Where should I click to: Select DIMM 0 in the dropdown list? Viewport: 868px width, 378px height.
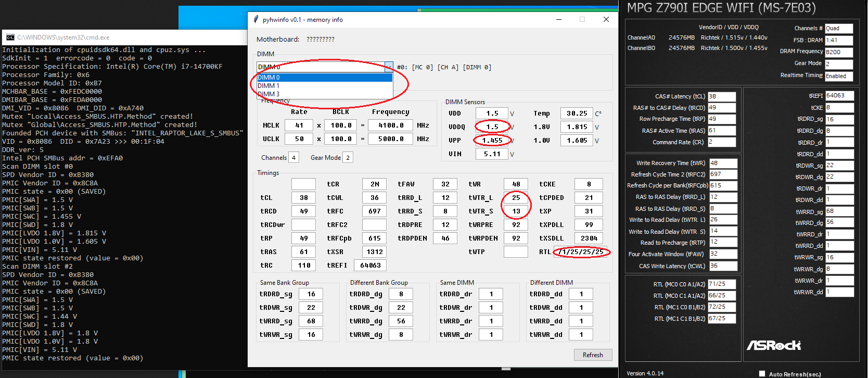point(325,78)
